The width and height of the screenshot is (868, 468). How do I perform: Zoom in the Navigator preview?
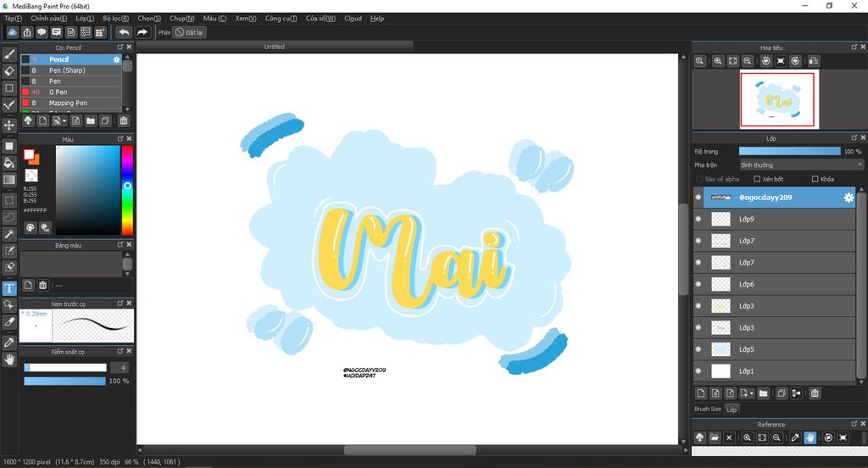pos(718,61)
